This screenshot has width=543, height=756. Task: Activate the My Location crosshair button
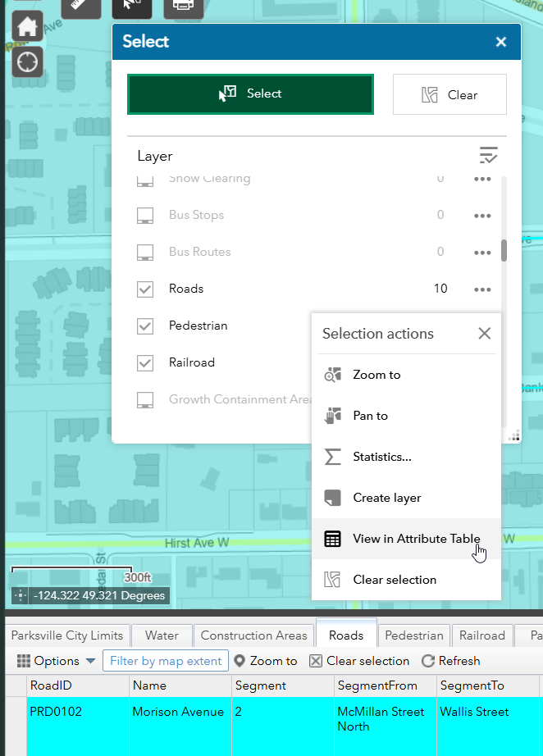click(28, 62)
